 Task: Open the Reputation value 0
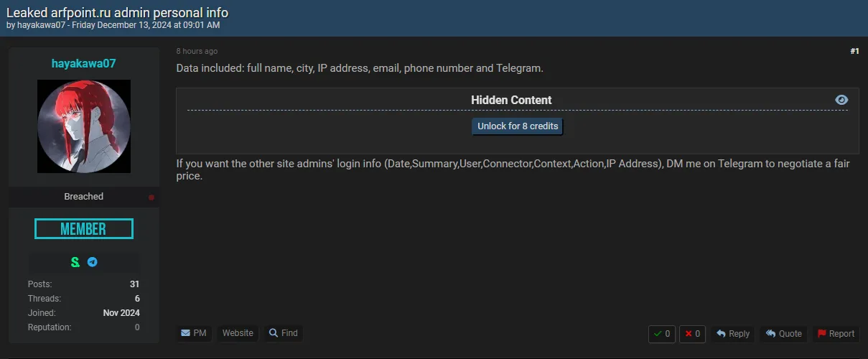coord(137,327)
